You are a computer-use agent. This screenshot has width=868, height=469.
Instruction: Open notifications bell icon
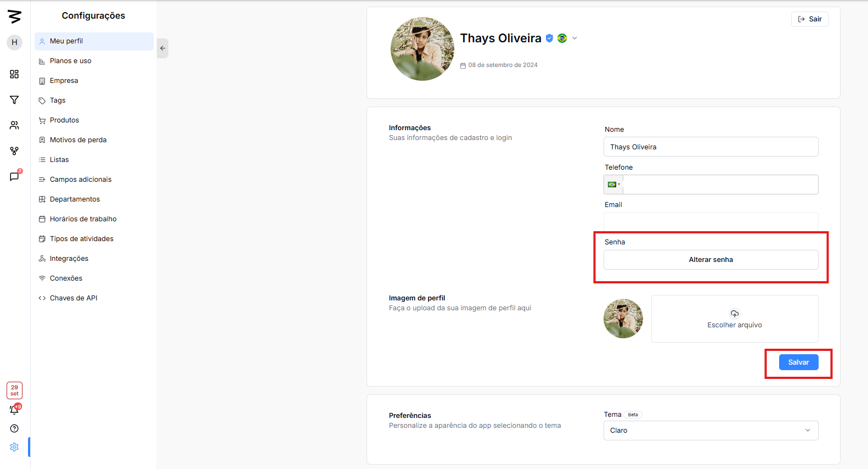click(14, 410)
